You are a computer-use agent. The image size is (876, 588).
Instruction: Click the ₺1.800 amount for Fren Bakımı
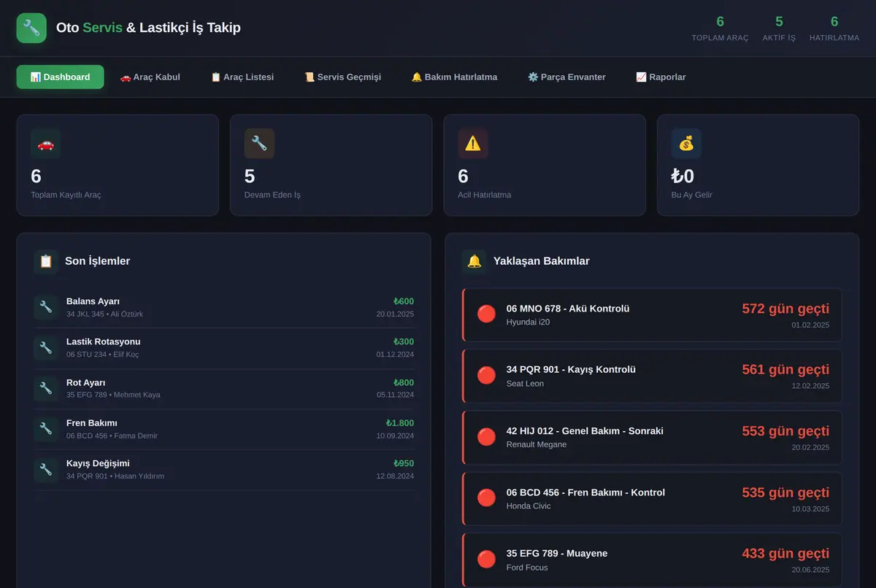pyautogui.click(x=400, y=423)
